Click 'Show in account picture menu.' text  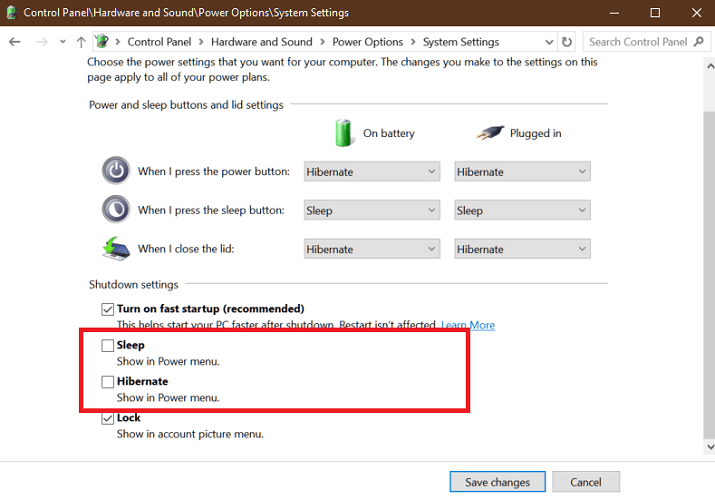tap(190, 434)
